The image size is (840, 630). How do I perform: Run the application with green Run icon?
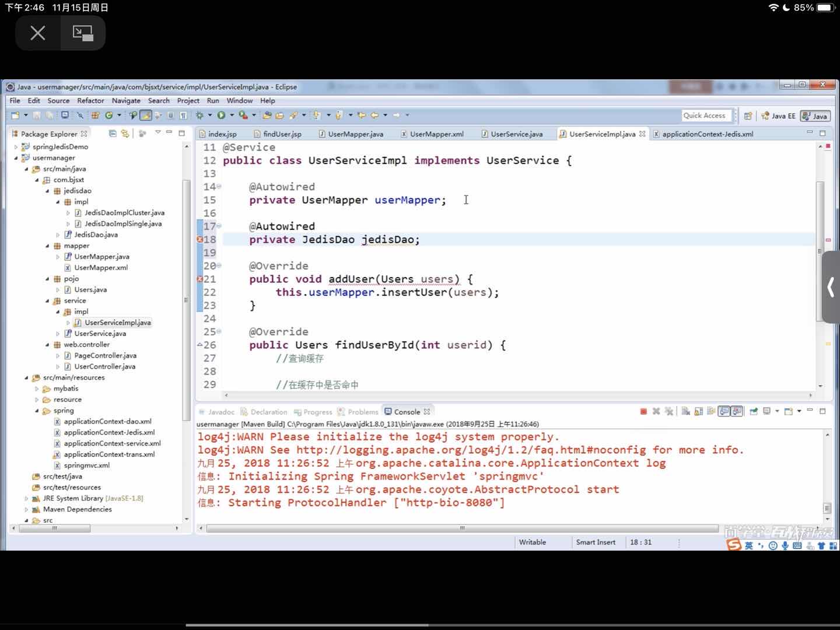click(221, 116)
